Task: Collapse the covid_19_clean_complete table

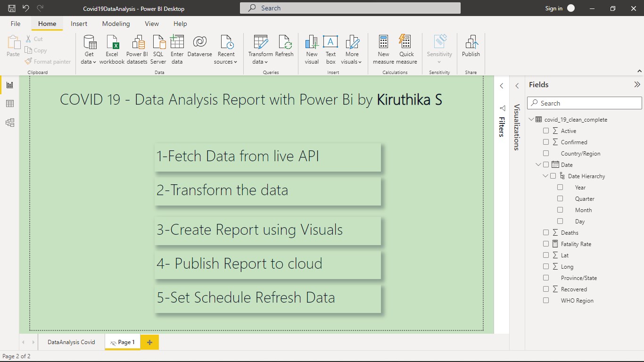Action: (531, 119)
